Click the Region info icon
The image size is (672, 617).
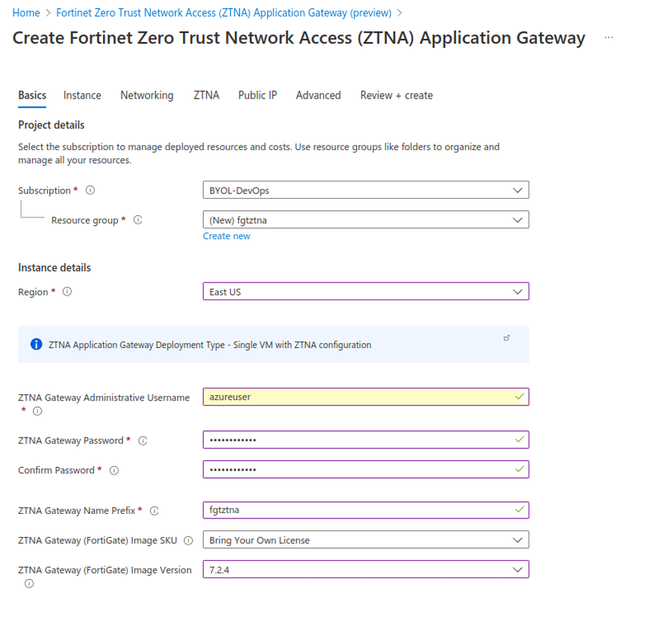(67, 291)
